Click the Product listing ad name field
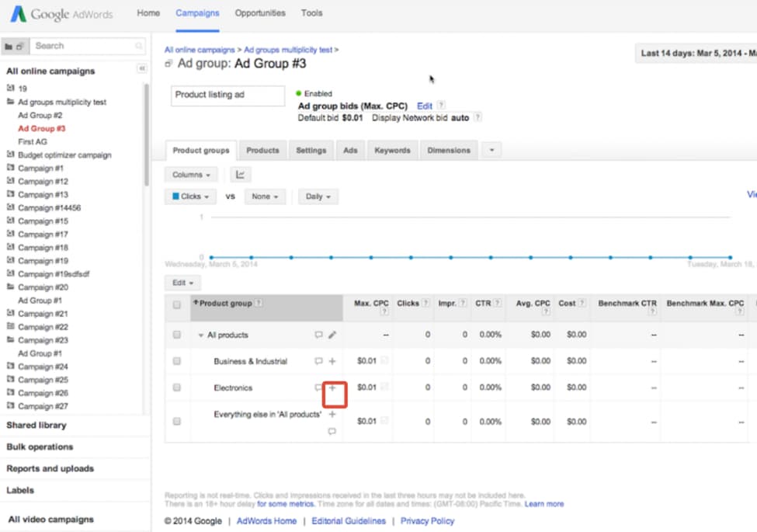This screenshot has height=532, width=757. pos(227,95)
